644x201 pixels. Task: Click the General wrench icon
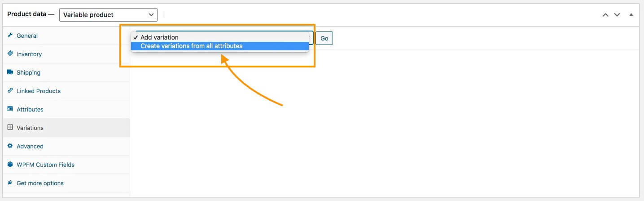10,35
